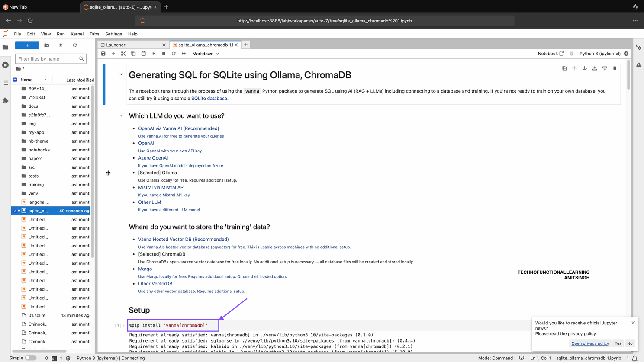This screenshot has height=362, width=644.
Task: Open the Table of Contents sidebar panel
Action: click(x=5, y=83)
